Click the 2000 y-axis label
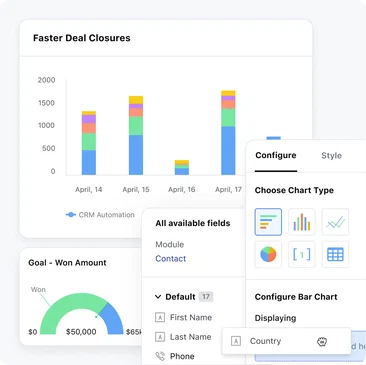 point(46,80)
